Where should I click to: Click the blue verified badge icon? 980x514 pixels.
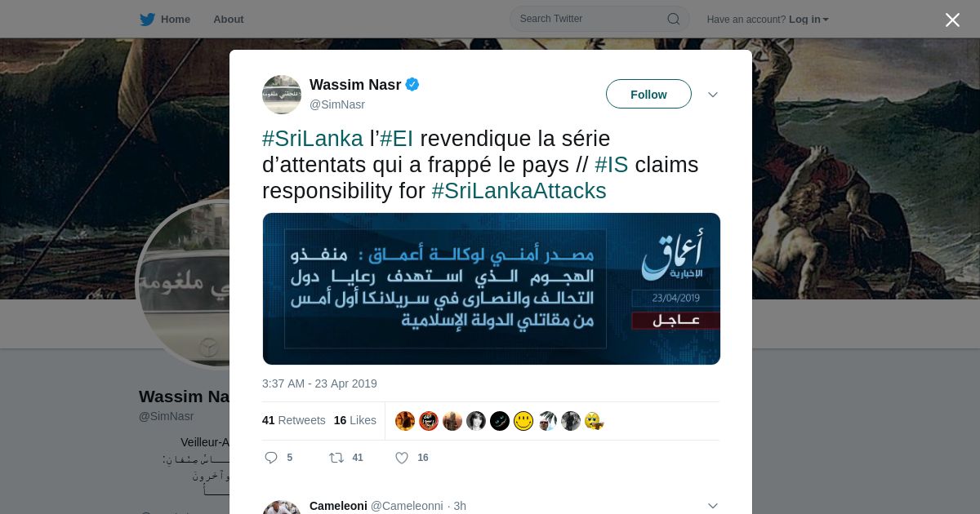(412, 84)
